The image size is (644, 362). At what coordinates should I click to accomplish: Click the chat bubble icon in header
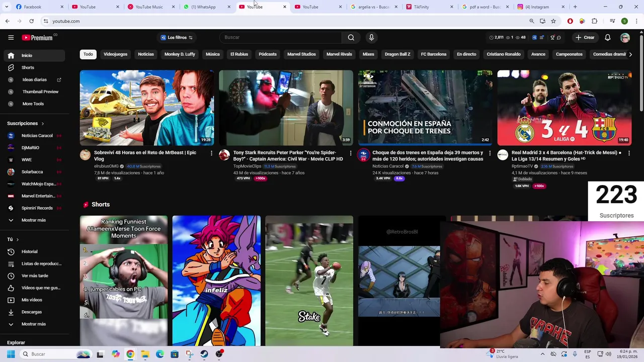[x=558, y=37]
